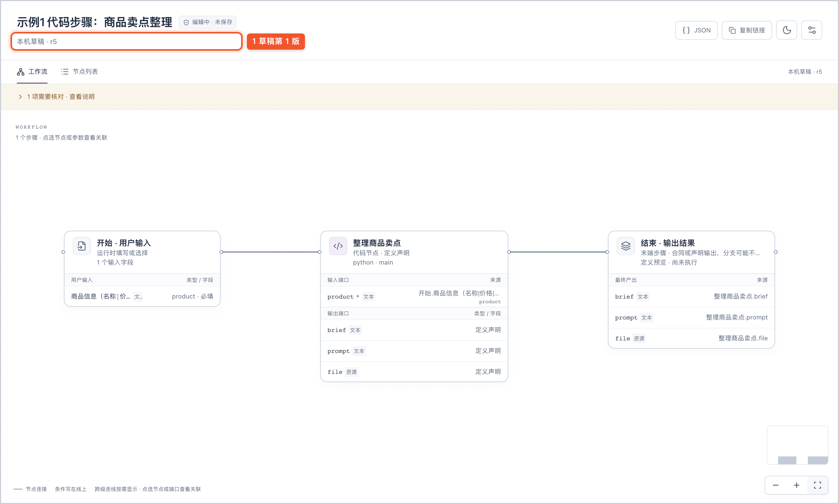Viewport: 839px width, 504px height.
Task: Click the workflow tab tree icon
Action: point(21,72)
